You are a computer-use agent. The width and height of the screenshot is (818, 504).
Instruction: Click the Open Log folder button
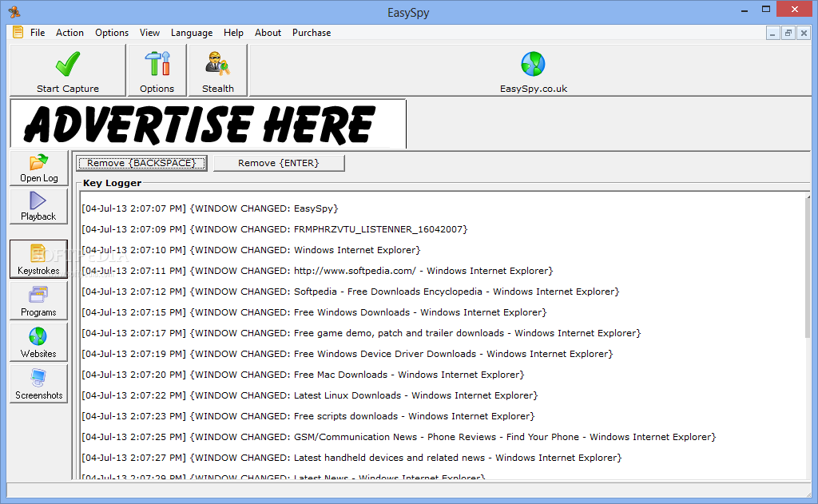pos(38,168)
